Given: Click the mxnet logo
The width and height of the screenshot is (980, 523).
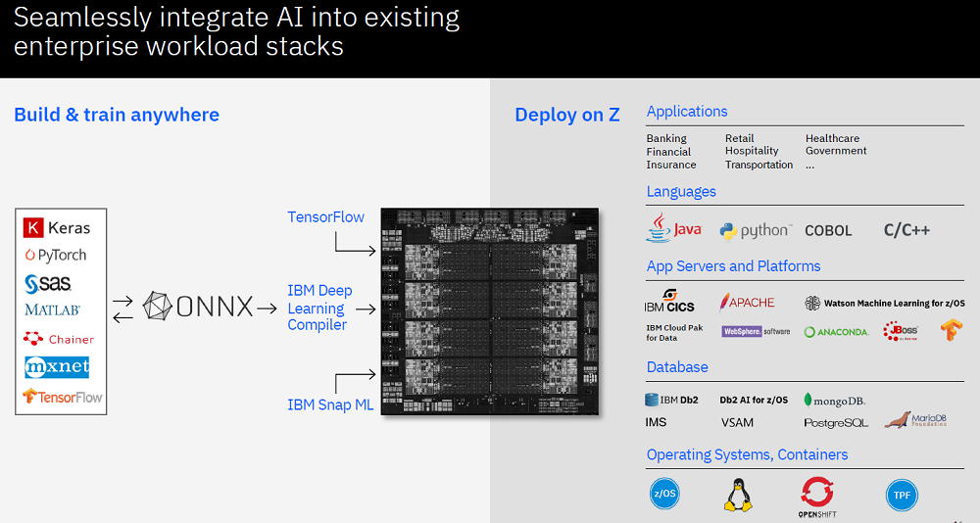Looking at the screenshot, I should click(57, 367).
